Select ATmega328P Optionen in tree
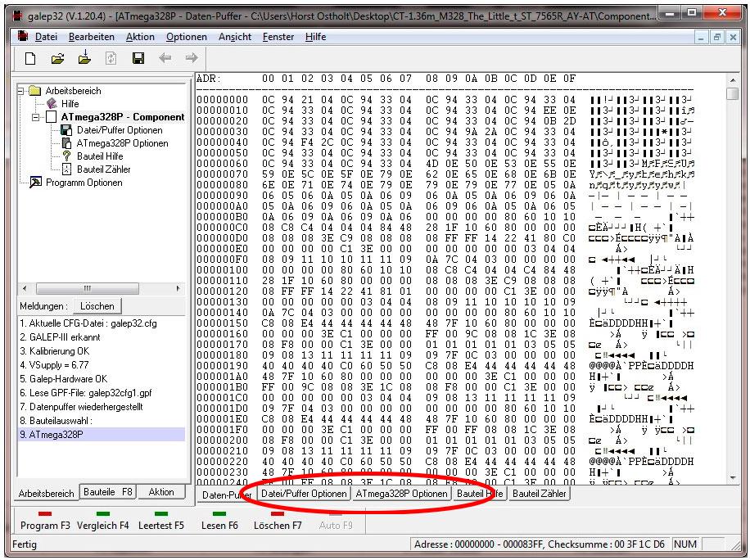The height and width of the screenshot is (560, 750). point(123,143)
